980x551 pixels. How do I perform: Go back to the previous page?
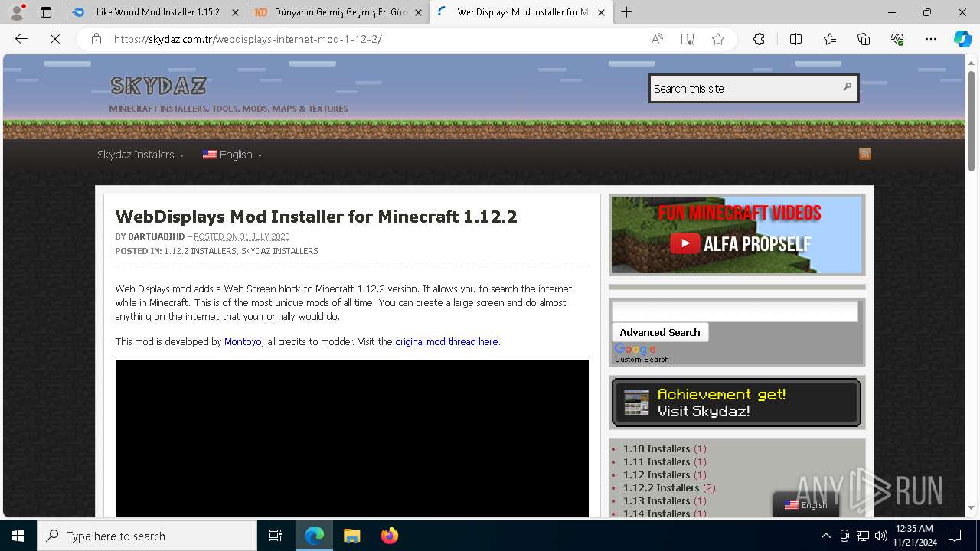point(21,39)
